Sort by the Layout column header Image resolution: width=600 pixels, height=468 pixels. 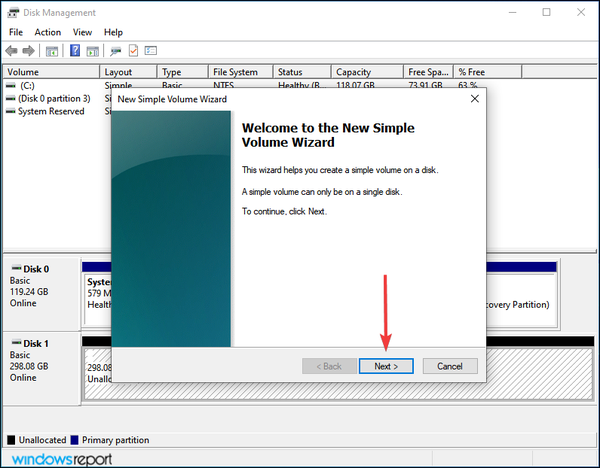[128, 72]
